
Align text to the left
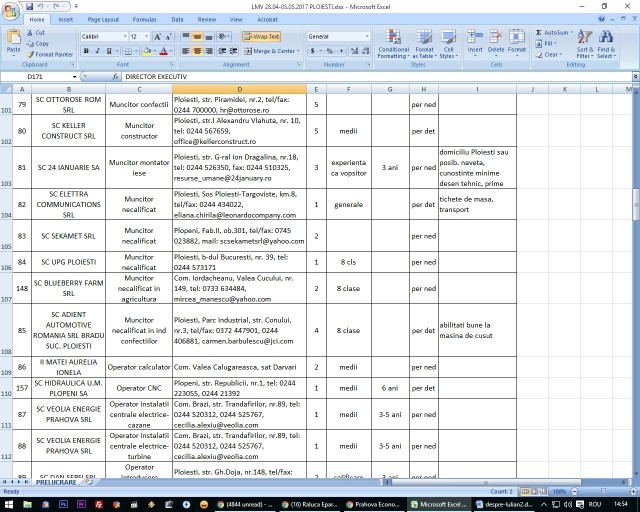(186, 51)
